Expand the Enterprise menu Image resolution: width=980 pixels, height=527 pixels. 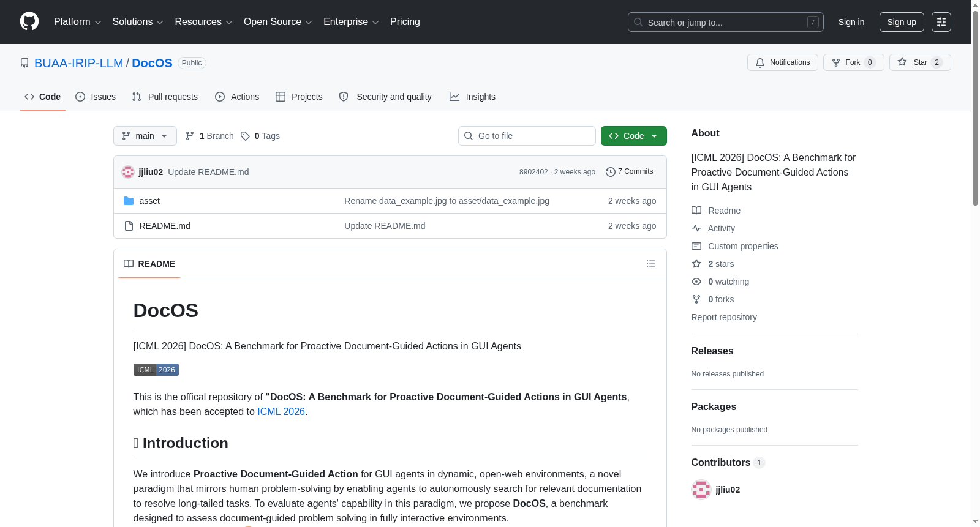point(351,22)
